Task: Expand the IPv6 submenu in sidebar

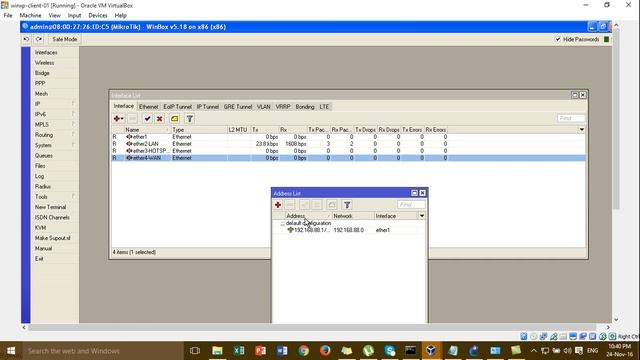Action: tap(73, 114)
